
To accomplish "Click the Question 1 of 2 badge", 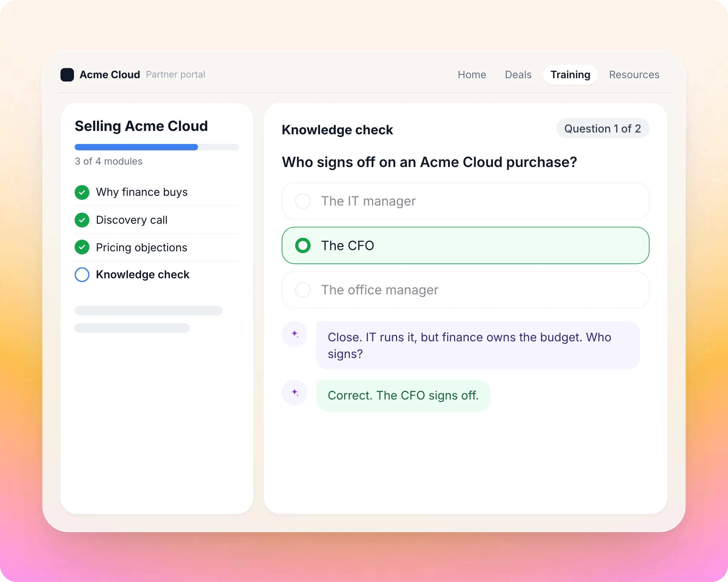I will click(602, 128).
